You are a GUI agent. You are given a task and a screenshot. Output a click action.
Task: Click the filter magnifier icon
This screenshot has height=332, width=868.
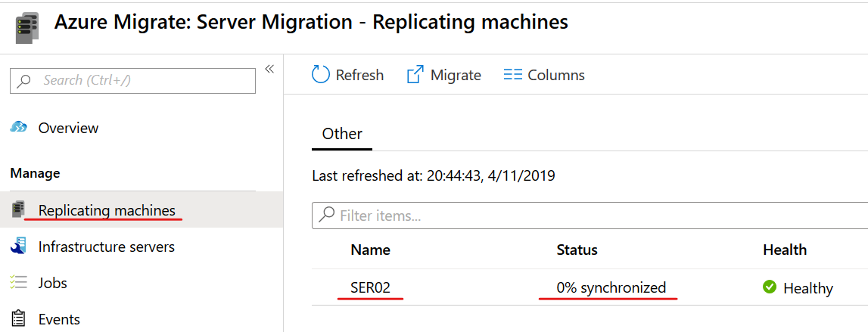pos(327,215)
